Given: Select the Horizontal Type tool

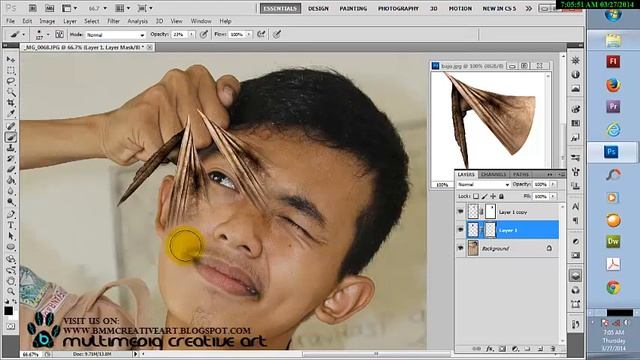Looking at the screenshot, I should click(11, 225).
